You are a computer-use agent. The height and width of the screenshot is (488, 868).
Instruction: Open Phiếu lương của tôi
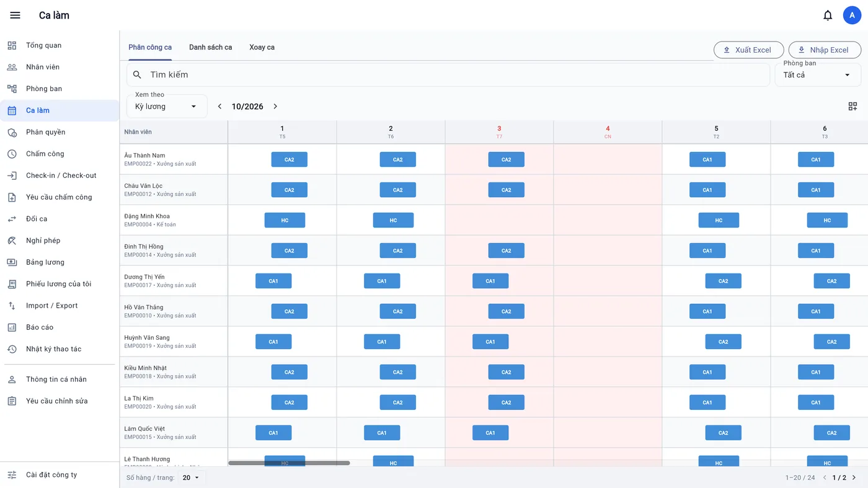click(60, 284)
